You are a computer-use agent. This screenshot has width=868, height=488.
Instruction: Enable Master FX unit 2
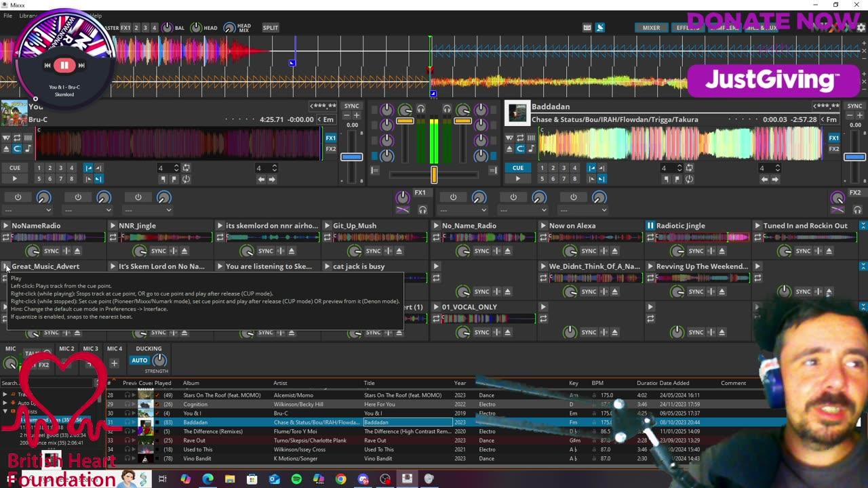136,28
